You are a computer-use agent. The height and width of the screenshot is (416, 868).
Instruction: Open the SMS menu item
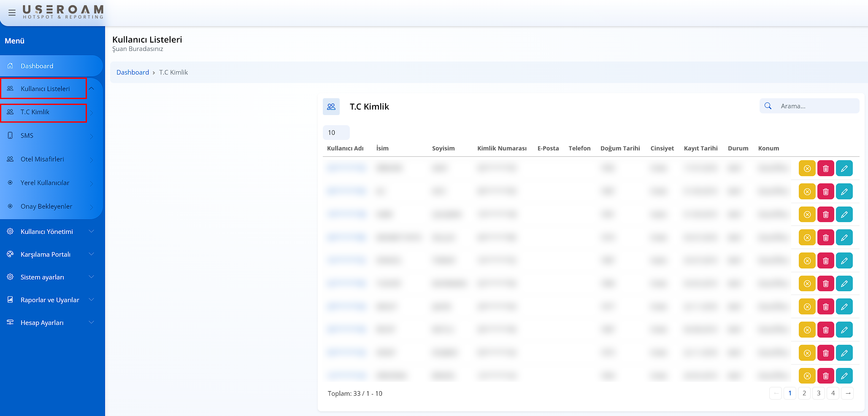27,136
